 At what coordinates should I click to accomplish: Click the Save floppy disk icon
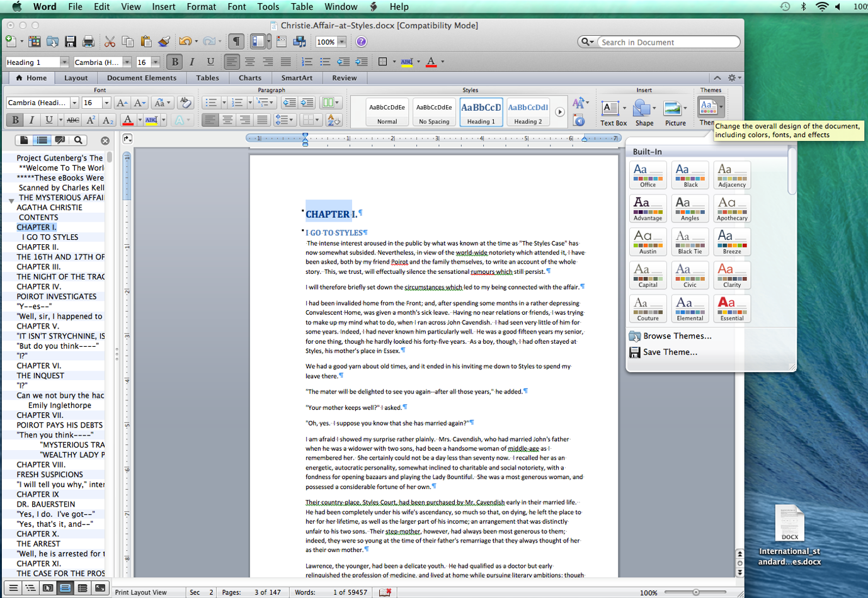click(71, 42)
